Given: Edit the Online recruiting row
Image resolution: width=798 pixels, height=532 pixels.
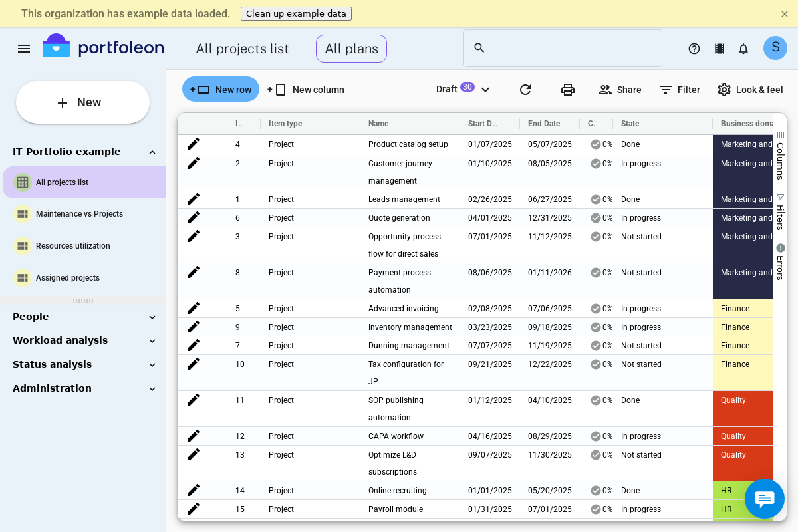Looking at the screenshot, I should click(194, 490).
